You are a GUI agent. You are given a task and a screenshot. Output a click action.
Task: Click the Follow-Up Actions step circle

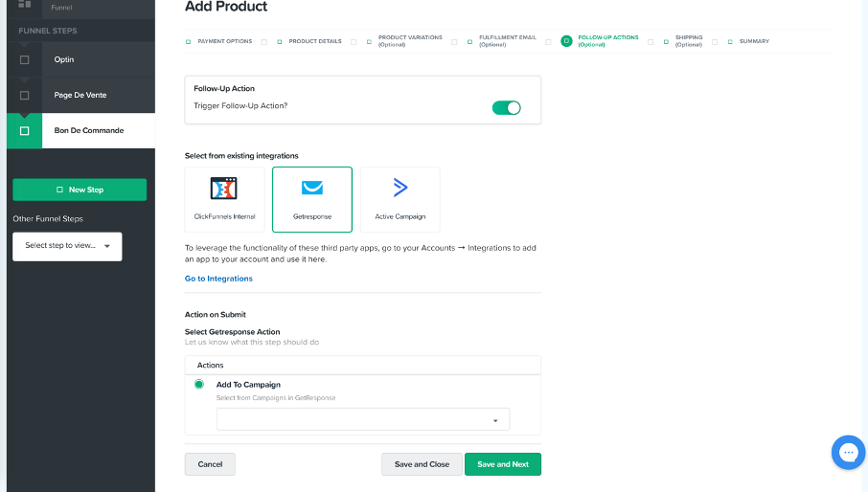[x=566, y=41]
